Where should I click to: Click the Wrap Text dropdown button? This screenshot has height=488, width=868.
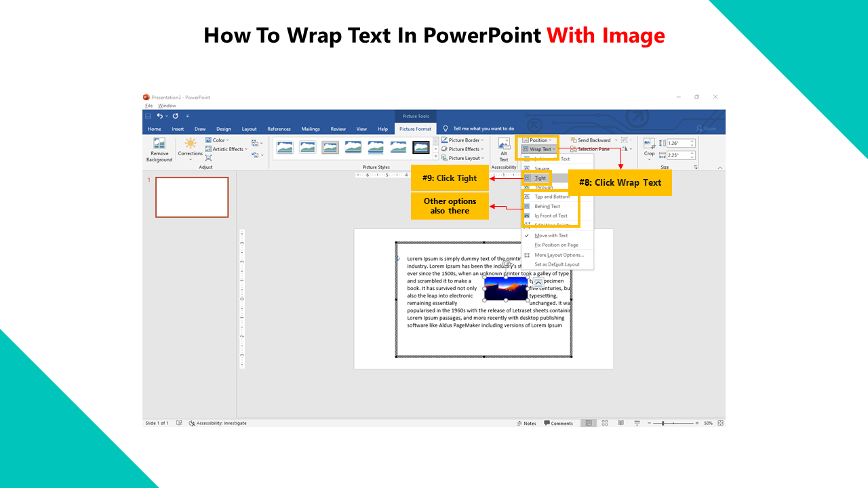[539, 149]
